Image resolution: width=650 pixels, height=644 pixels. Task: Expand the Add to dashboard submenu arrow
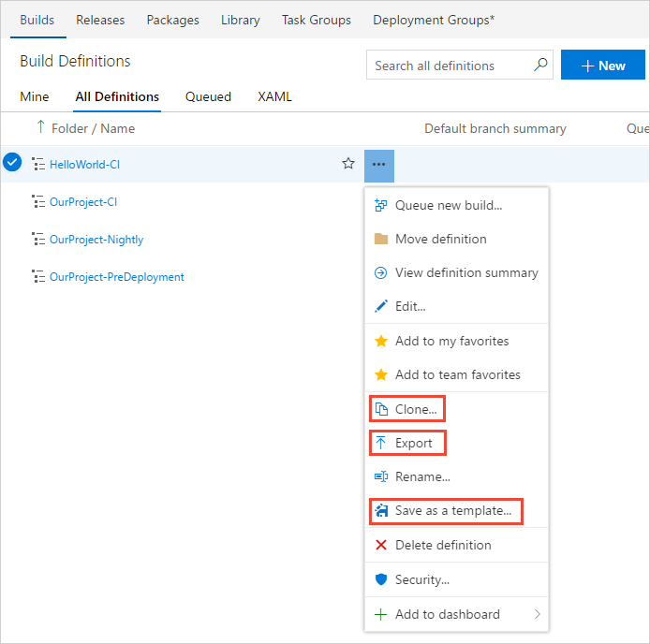coord(538,615)
